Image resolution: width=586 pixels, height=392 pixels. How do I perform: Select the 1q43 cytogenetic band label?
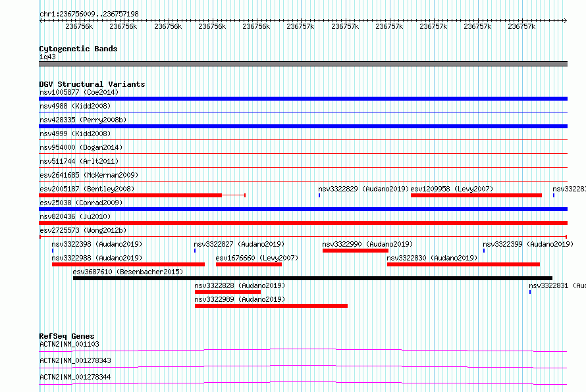47,57
